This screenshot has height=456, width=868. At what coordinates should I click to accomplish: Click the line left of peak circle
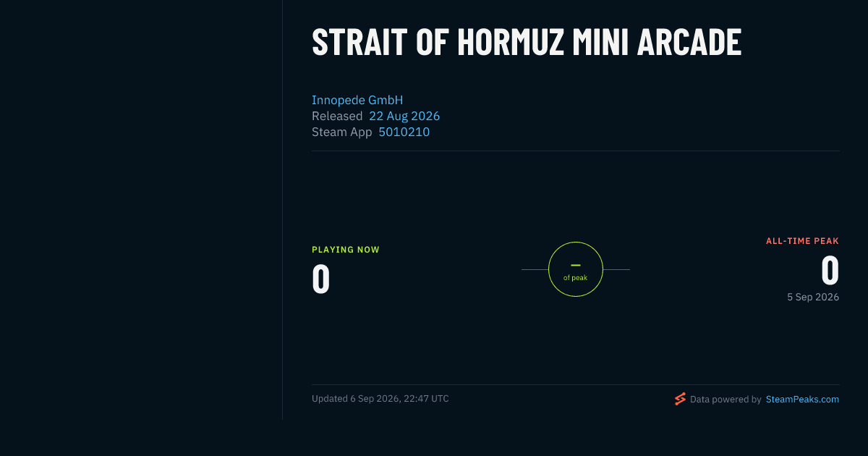(x=535, y=269)
